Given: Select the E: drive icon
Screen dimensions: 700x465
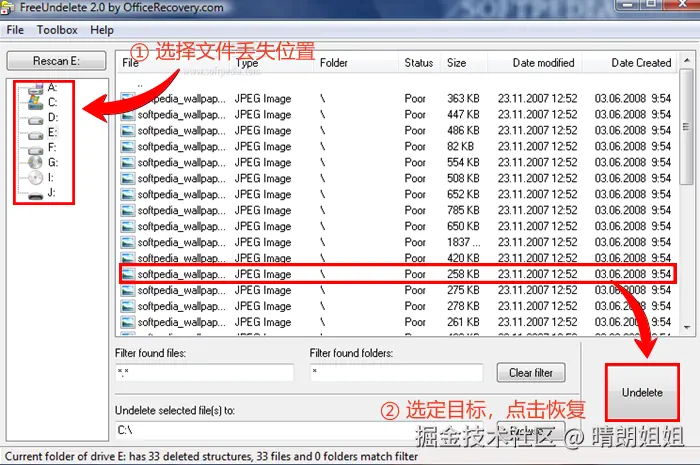Looking at the screenshot, I should tap(36, 135).
